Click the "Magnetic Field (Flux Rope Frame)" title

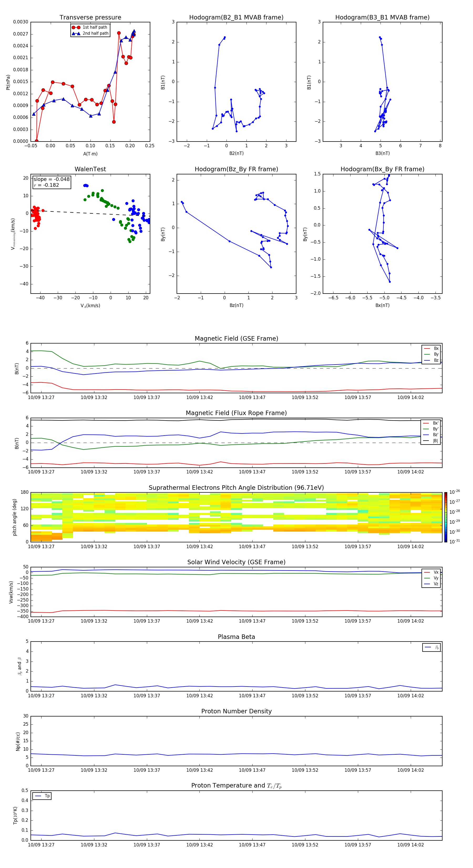click(x=236, y=413)
